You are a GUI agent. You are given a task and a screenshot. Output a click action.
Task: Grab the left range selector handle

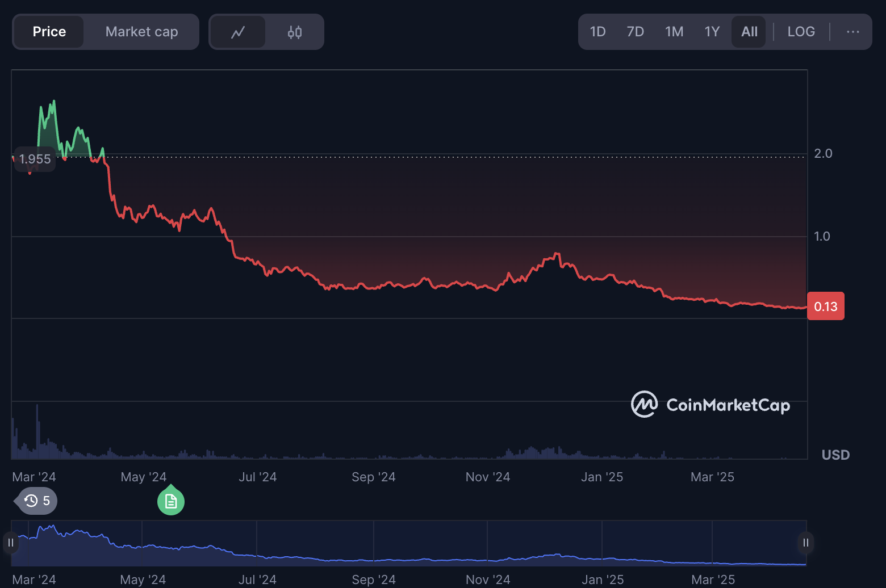coord(11,543)
